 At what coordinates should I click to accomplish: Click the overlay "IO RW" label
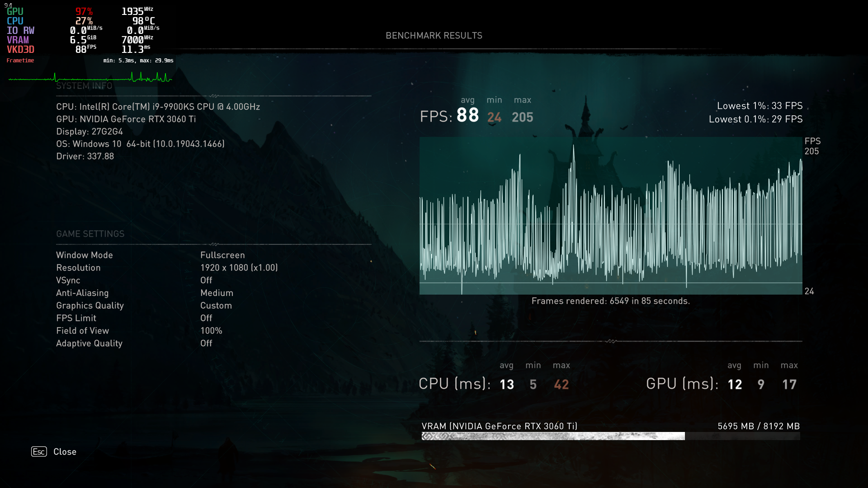point(20,31)
